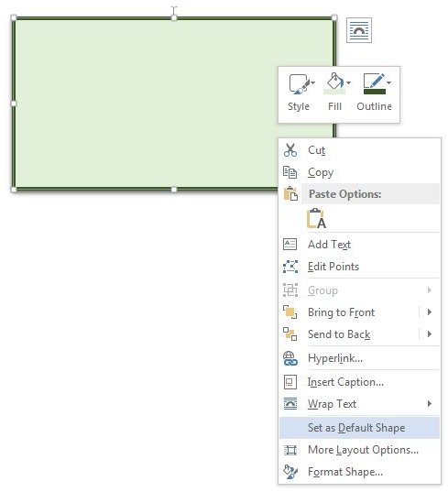This screenshot has width=448, height=492.
Task: Open the Style dropdown arrow
Action: (312, 82)
